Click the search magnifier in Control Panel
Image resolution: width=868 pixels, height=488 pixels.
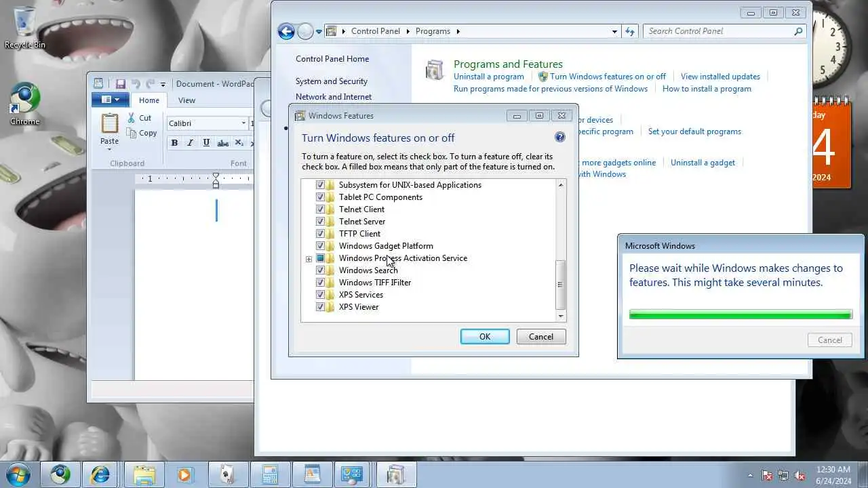point(798,31)
